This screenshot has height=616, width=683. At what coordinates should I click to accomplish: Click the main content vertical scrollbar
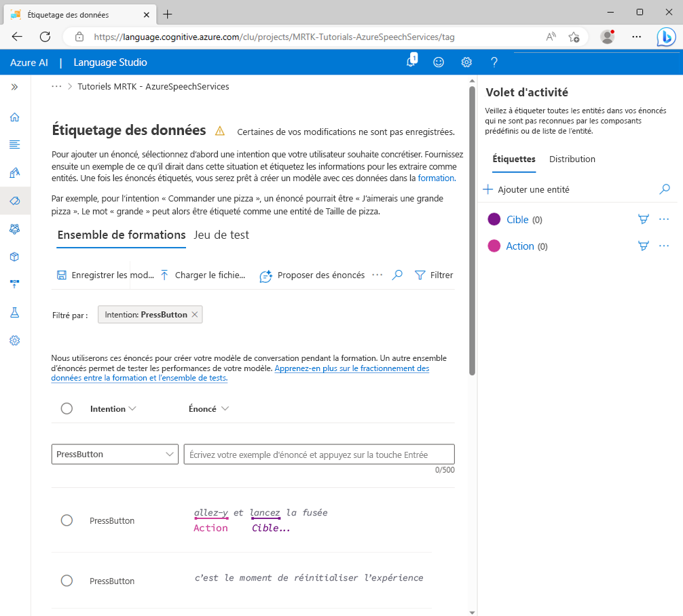click(472, 231)
